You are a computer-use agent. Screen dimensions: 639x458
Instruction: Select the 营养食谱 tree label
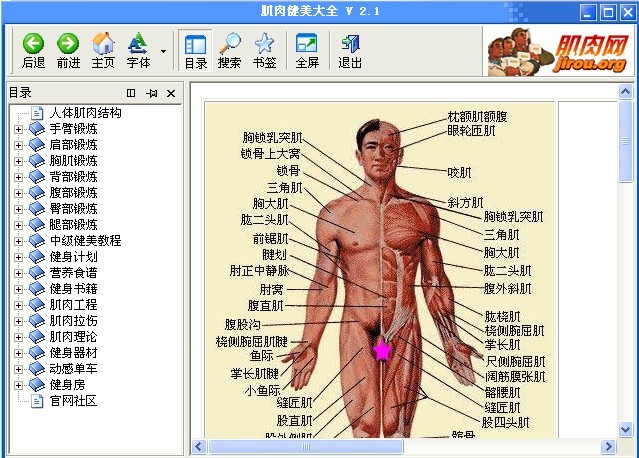(73, 273)
